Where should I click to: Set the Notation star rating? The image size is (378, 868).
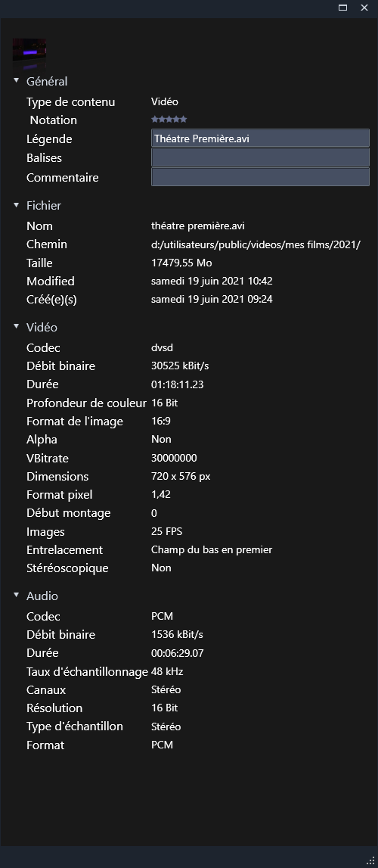click(169, 120)
